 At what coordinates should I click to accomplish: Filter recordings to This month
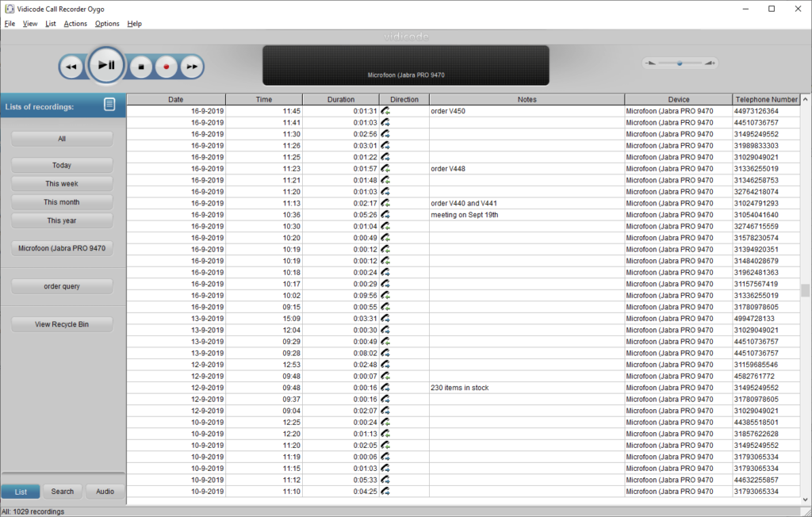(x=62, y=202)
